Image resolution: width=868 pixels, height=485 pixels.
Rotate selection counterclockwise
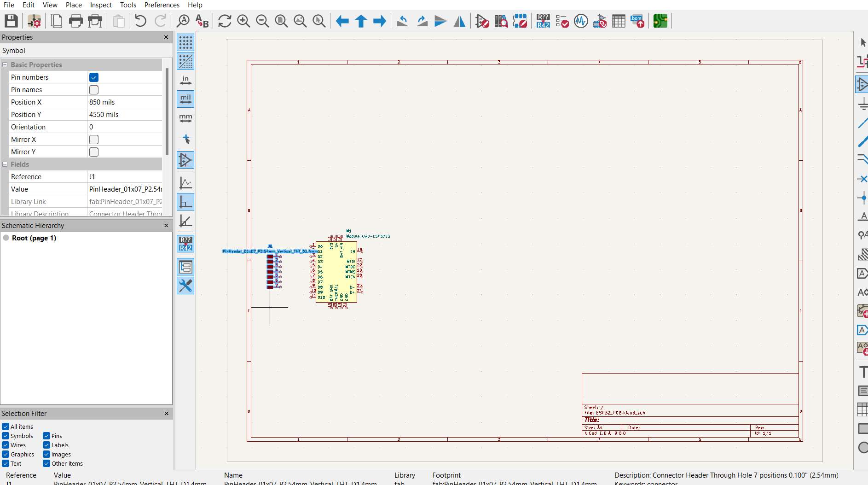403,21
